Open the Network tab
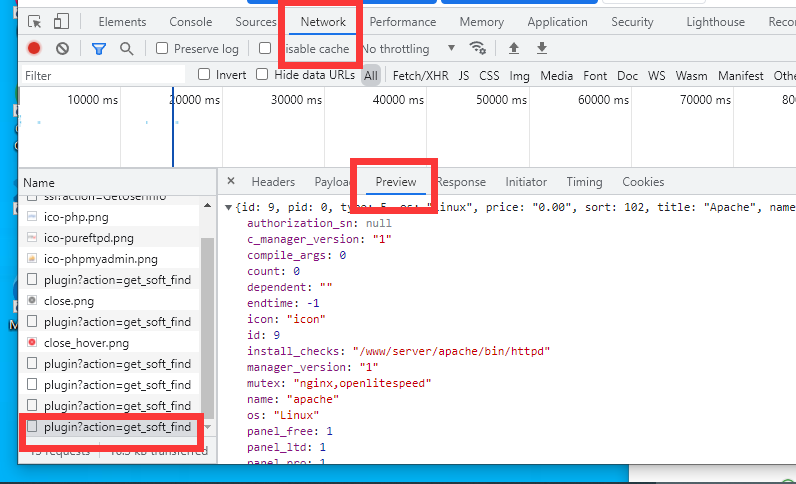The width and height of the screenshot is (796, 484). (323, 22)
